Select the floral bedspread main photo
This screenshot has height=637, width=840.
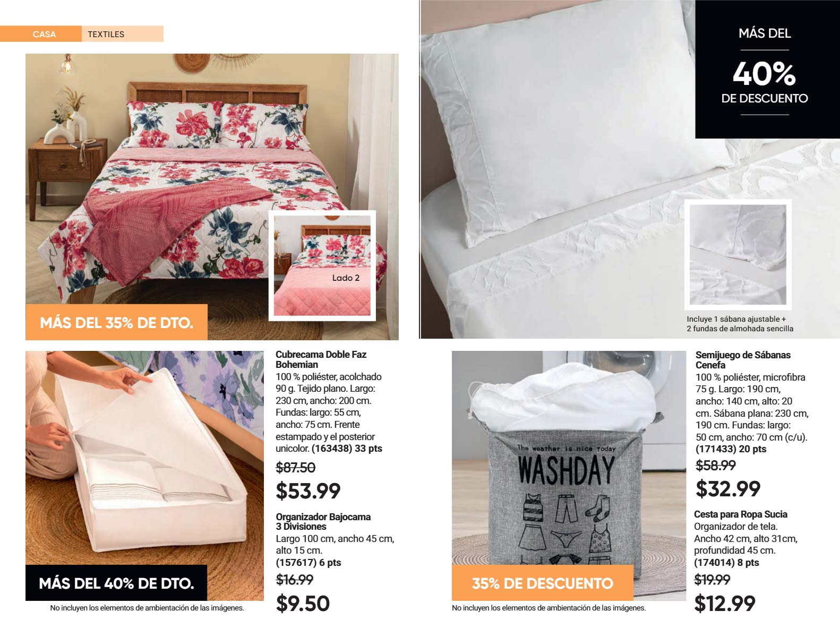point(212,197)
